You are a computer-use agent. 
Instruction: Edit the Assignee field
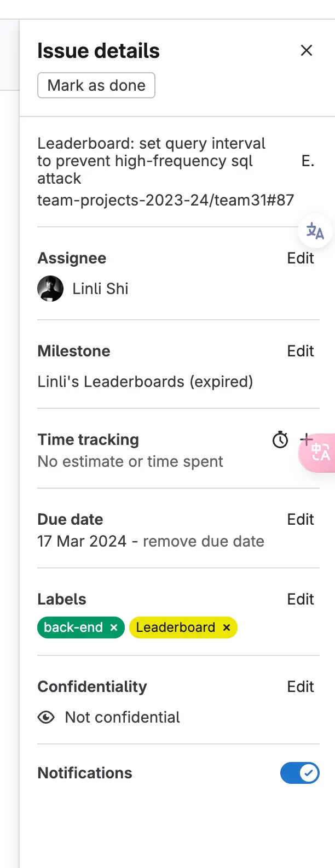[x=301, y=258]
